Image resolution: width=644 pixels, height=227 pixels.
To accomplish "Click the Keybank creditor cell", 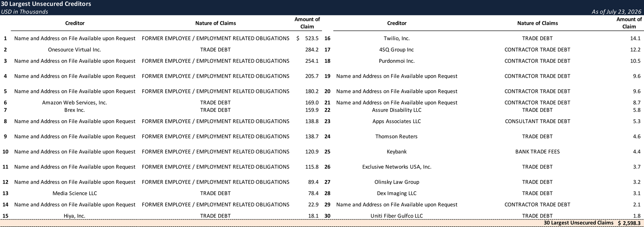I will tap(396, 151).
